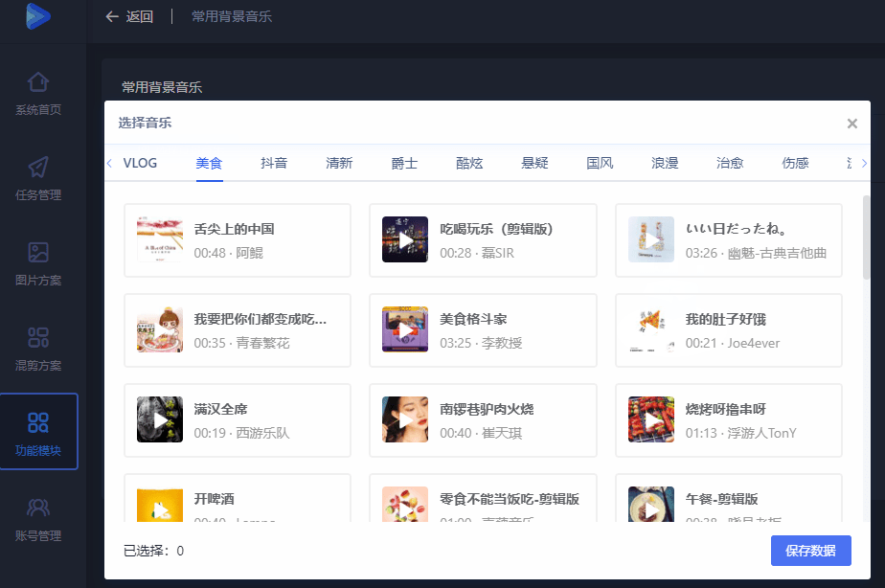The width and height of the screenshot is (885, 588).
Task: Open 系统首页 home icon in sidebar
Action: tap(37, 82)
